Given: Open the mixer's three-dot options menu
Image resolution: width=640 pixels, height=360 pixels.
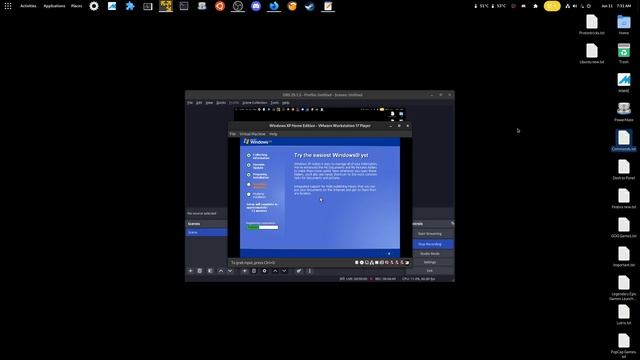Looking at the screenshot, I should [309, 271].
